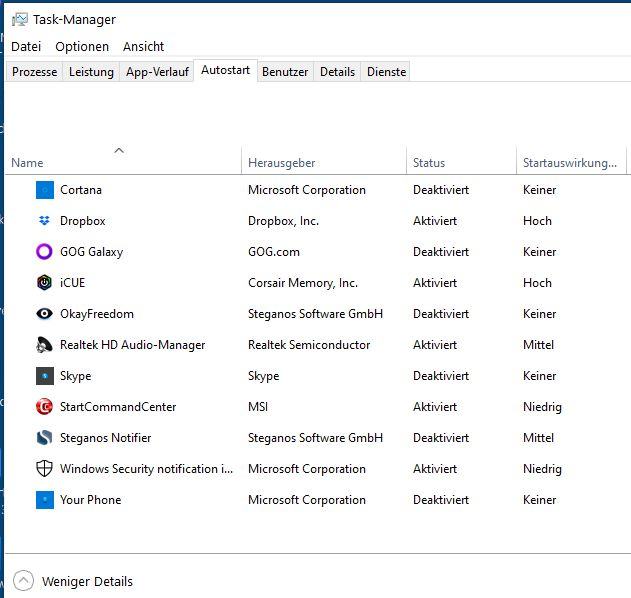The height and width of the screenshot is (598, 631).
Task: Click Deaktiviert status in Skype row
Action: [x=441, y=376]
